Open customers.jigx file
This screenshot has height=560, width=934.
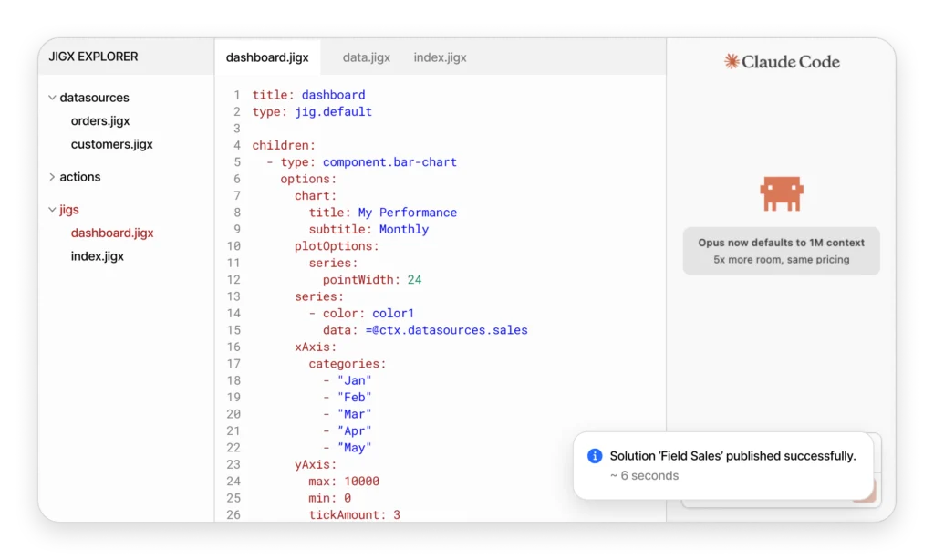pos(111,144)
